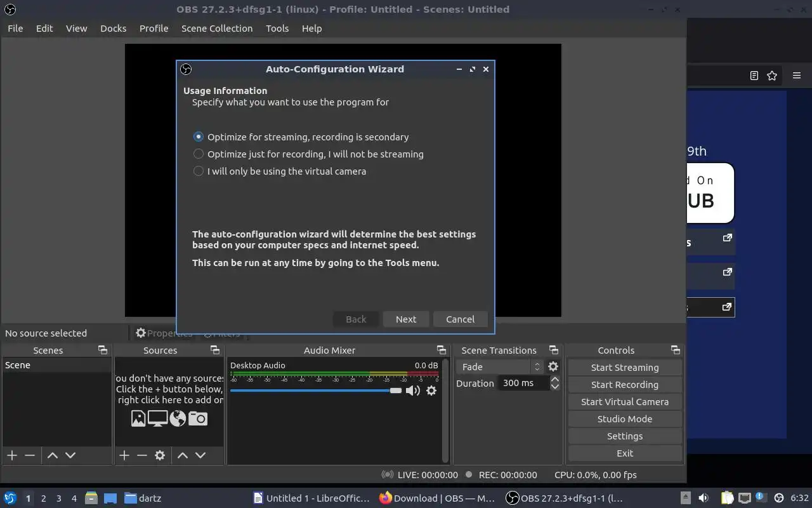Cancel the Auto-Configuration Wizard

[x=460, y=319]
